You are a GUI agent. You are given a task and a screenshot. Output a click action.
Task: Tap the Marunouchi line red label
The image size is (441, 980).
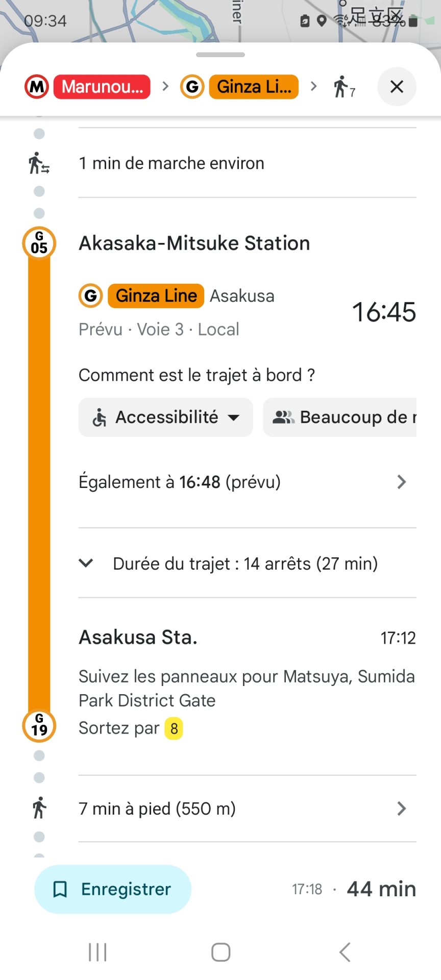point(102,87)
